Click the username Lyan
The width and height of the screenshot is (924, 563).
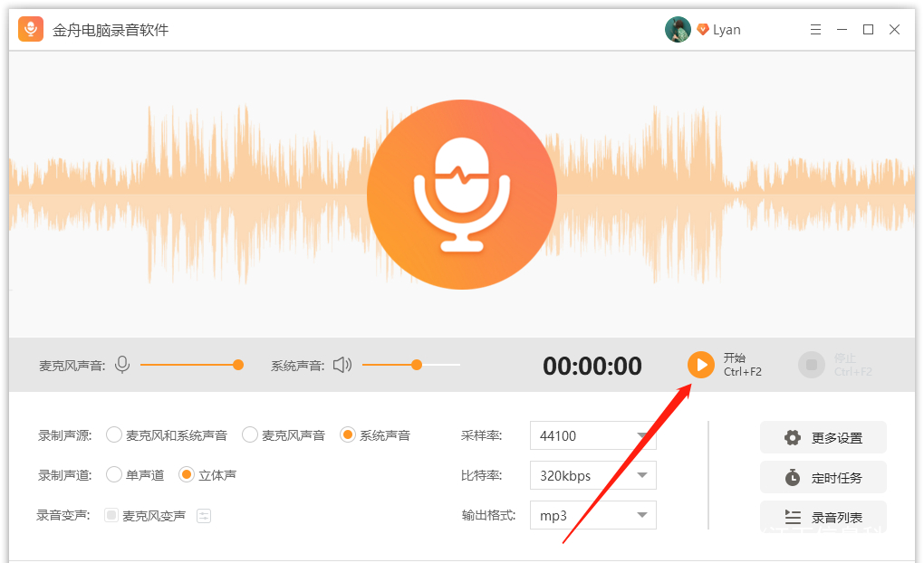click(727, 30)
